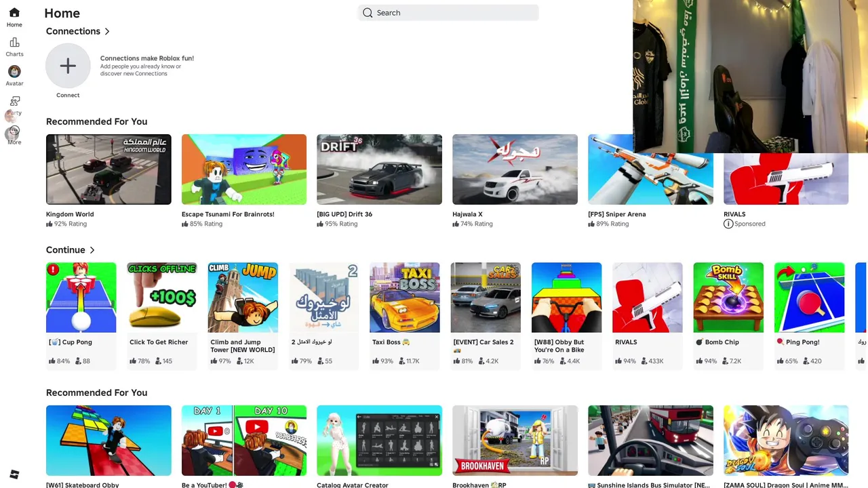Open the Be a YouTuber! thumbnail
868x488 pixels.
click(x=244, y=441)
